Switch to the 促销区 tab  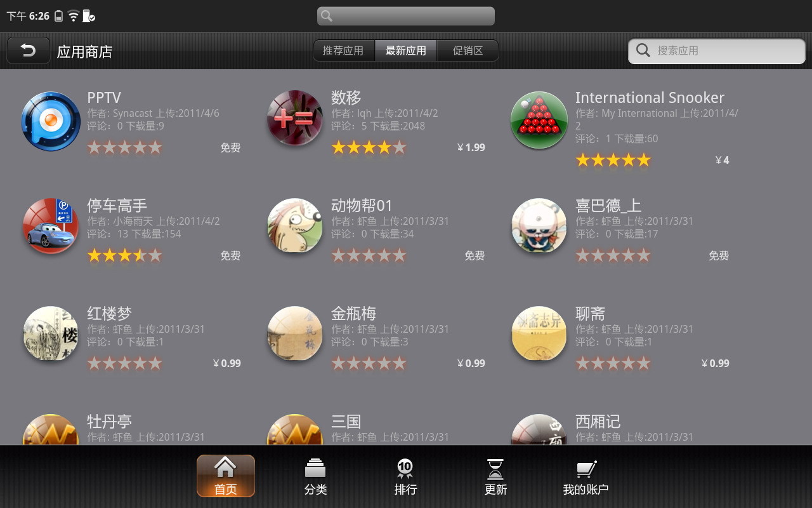(468, 51)
